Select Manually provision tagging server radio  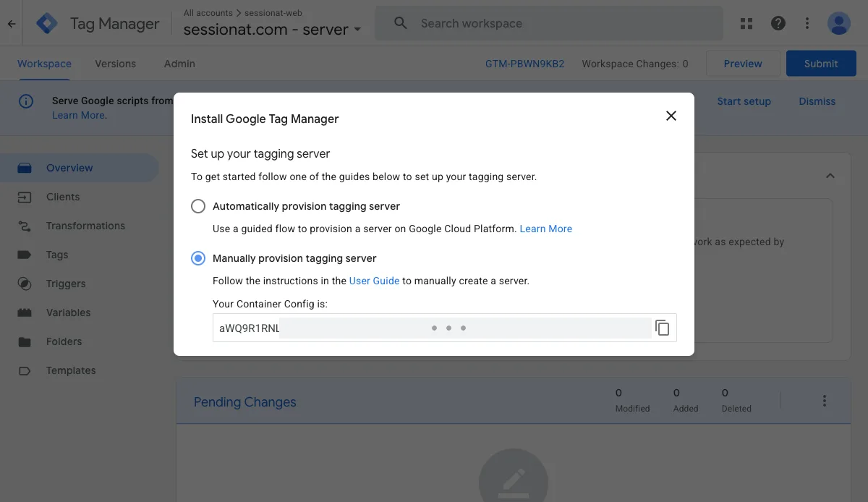[198, 258]
